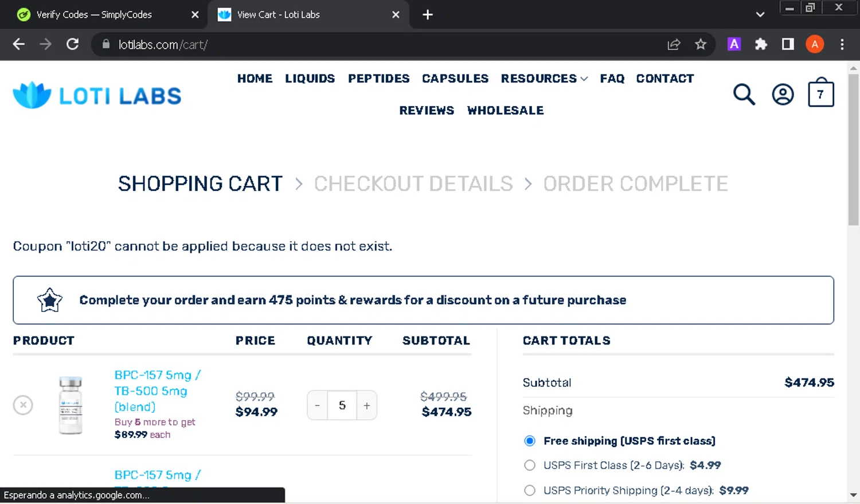Remove BPC-157 / TB-500 blend from cart

(x=23, y=405)
